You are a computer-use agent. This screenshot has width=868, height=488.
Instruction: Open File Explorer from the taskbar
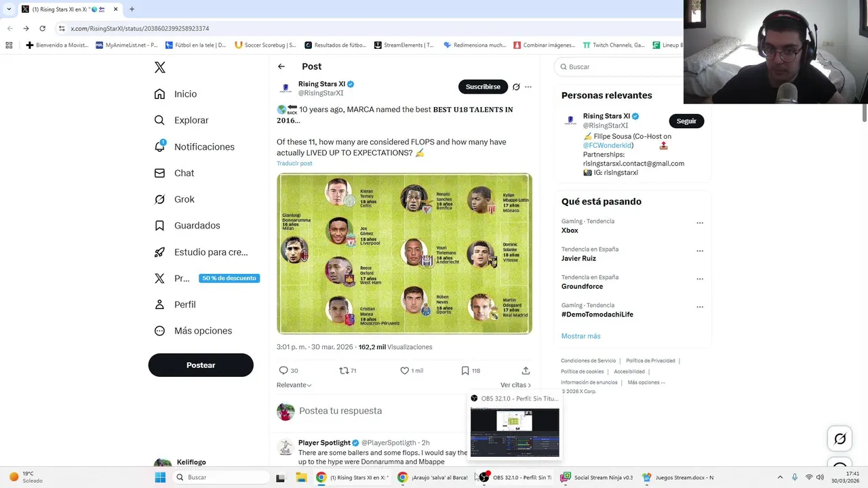tap(301, 477)
